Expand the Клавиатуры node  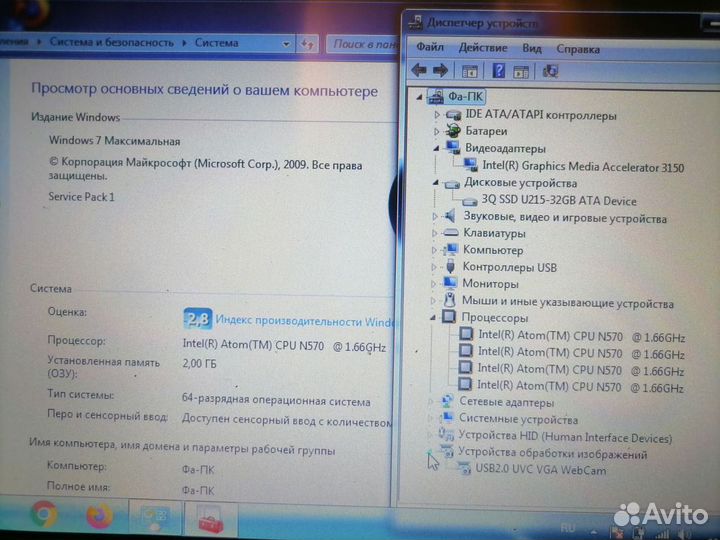click(434, 233)
